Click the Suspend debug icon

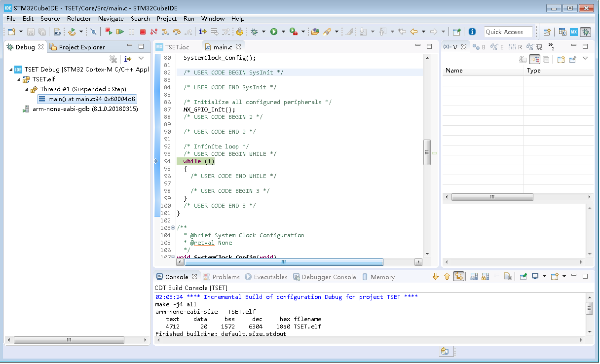click(131, 32)
